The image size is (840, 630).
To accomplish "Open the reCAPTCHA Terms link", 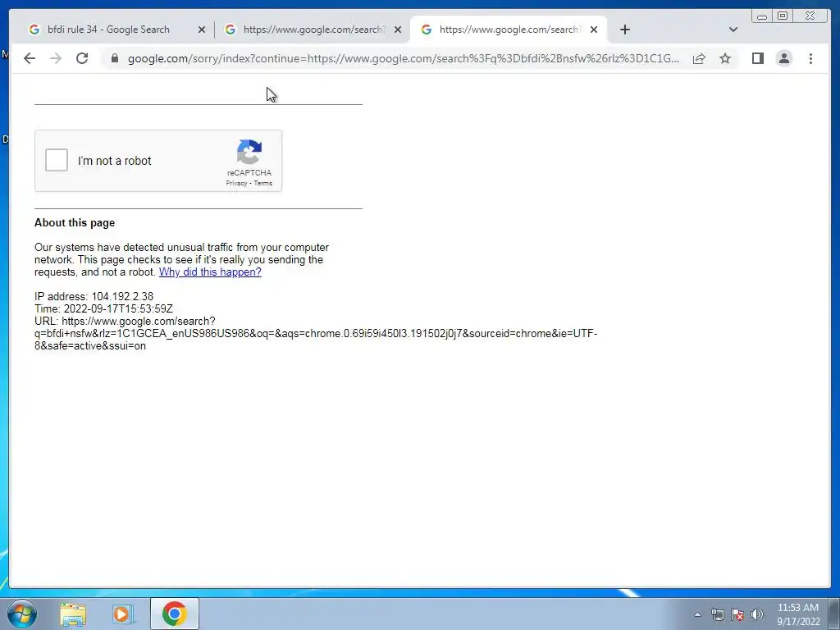I will click(263, 183).
